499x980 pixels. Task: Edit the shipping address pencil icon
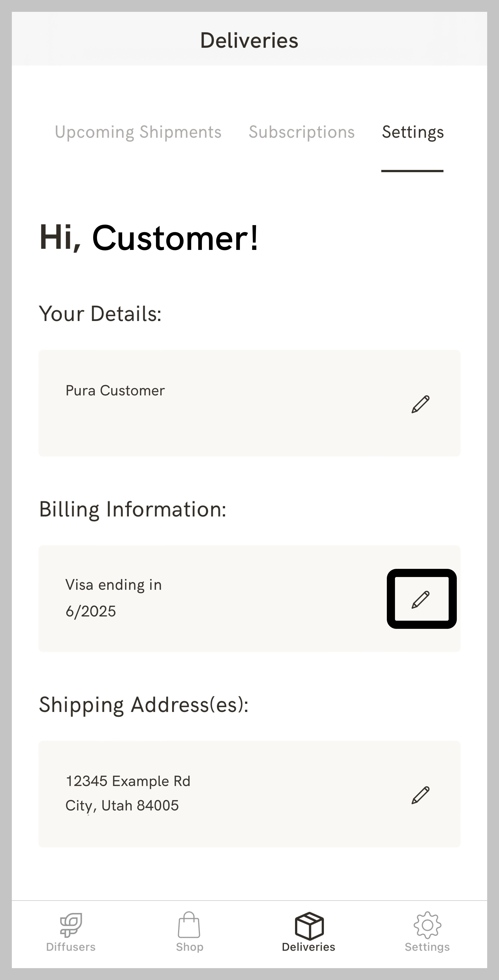420,795
